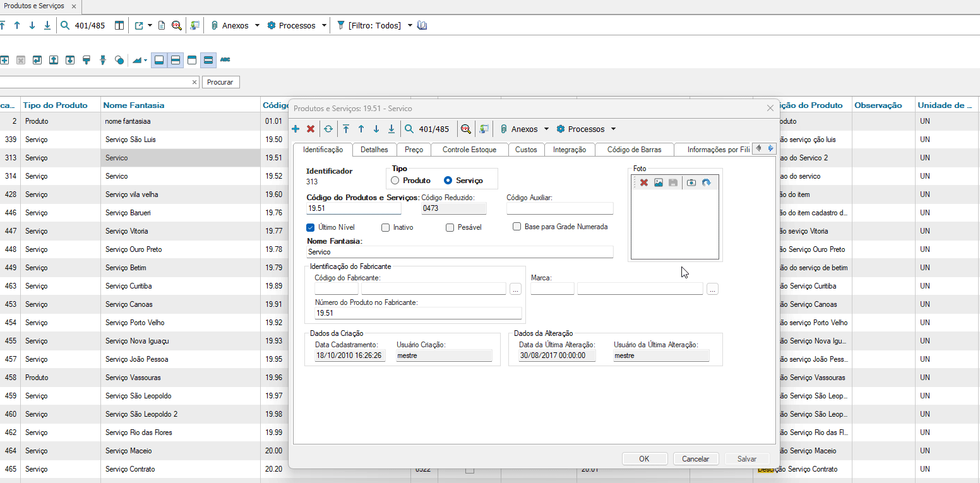Jump to last record in the dialog
The width and height of the screenshot is (980, 483).
391,129
